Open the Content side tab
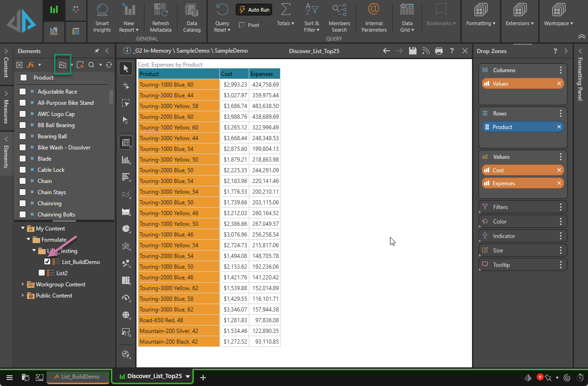Viewport: 588px width, 386px height. pos(6,64)
